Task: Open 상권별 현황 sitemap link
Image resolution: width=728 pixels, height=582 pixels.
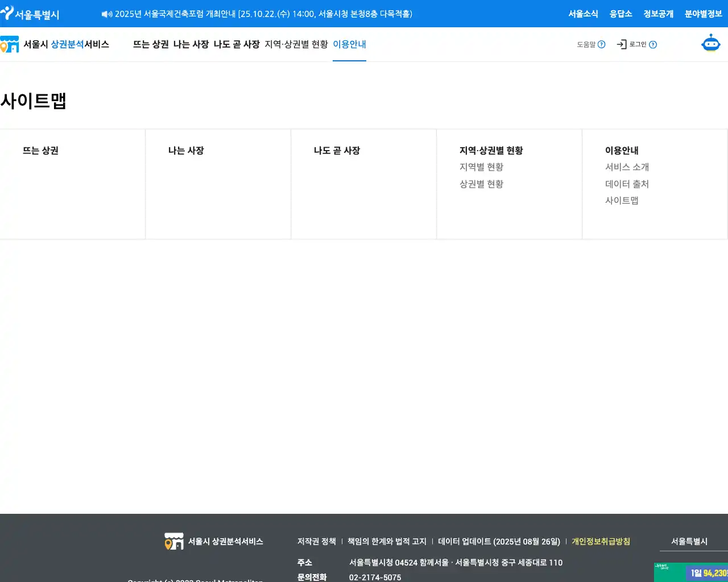Action: (x=481, y=184)
